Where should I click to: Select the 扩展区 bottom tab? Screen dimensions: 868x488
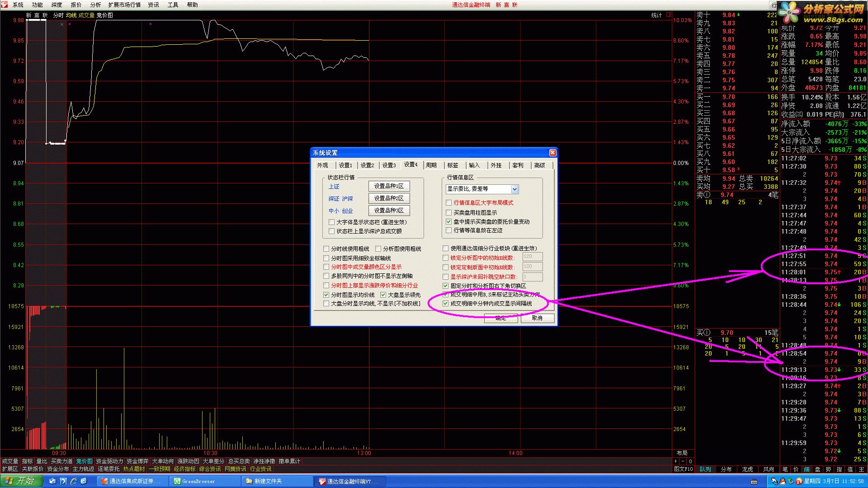coord(10,469)
